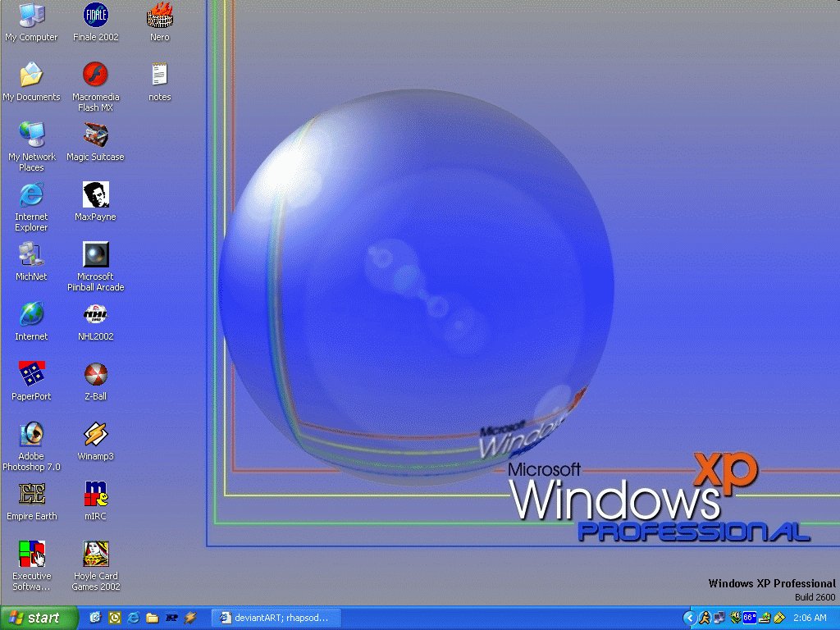The width and height of the screenshot is (840, 630).
Task: Click the clock icon in Quick Launch
Action: pyautogui.click(x=115, y=618)
